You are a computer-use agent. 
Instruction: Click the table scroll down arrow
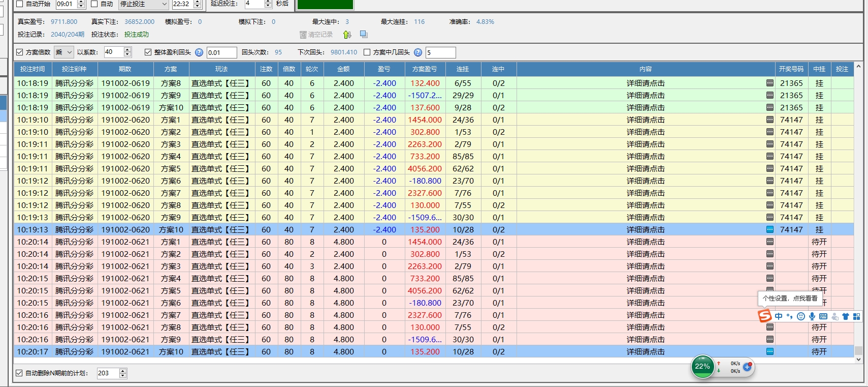[858, 359]
